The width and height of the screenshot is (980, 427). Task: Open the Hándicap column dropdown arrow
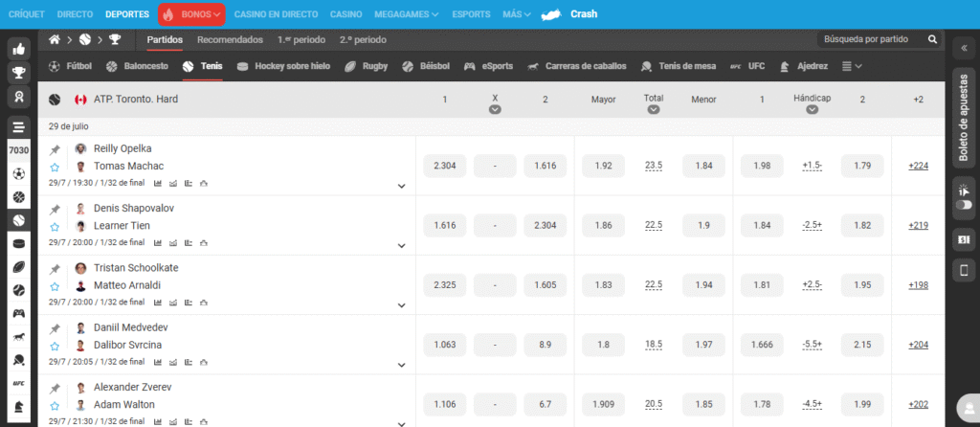click(812, 110)
